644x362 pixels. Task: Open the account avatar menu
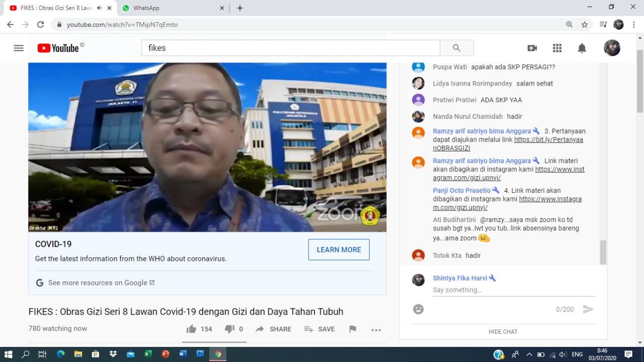click(612, 48)
